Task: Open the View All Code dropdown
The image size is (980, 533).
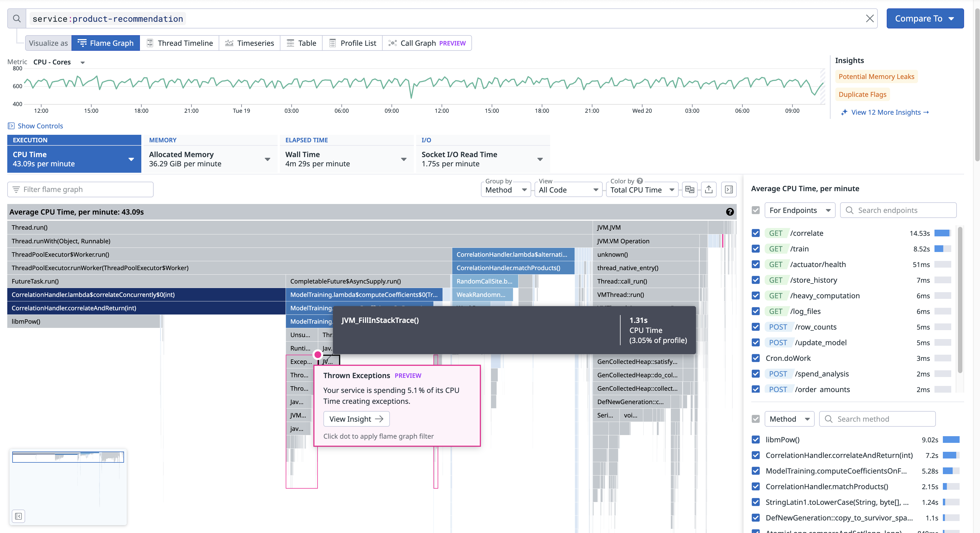Action: pos(568,190)
